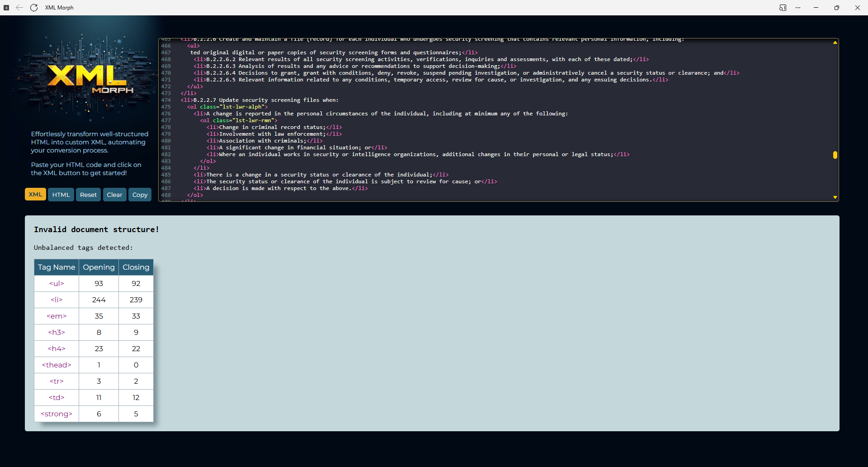The width and height of the screenshot is (868, 467).
Task: Select the <thead> tag in table
Action: [57, 365]
